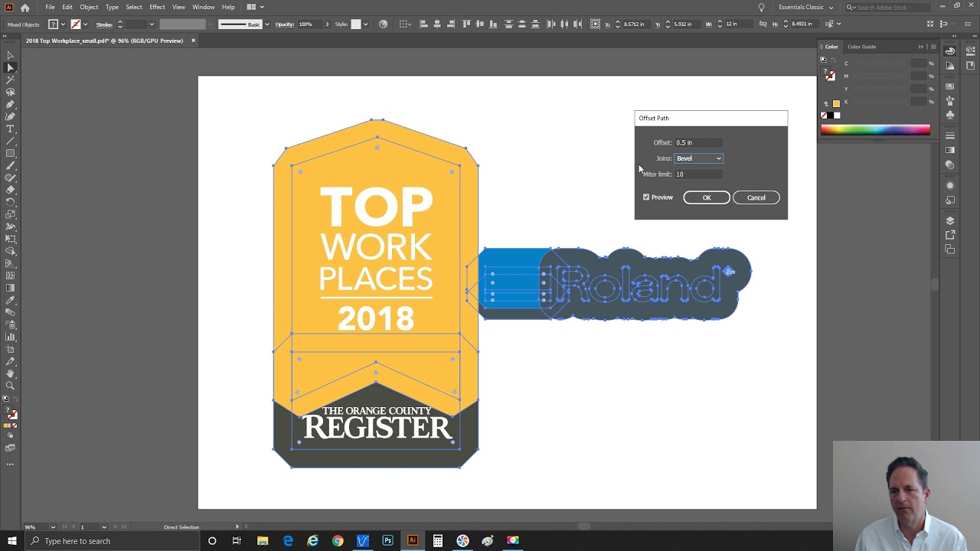980x551 pixels.
Task: Click the Stroke label link
Action: pyautogui.click(x=104, y=24)
